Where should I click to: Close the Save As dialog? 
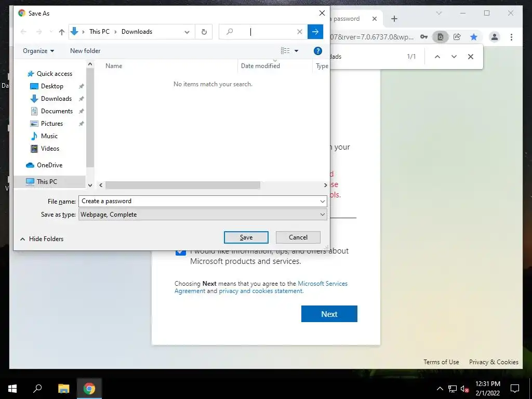(322, 13)
